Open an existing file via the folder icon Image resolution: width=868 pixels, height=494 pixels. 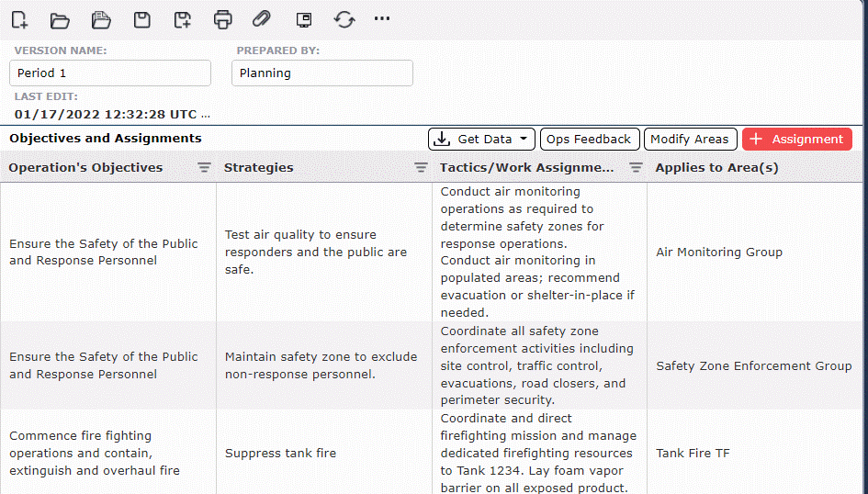click(x=60, y=20)
